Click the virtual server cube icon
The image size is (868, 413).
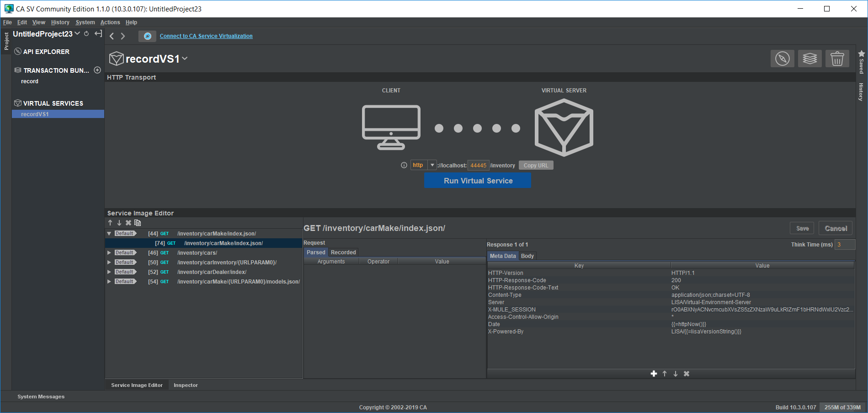pyautogui.click(x=564, y=128)
